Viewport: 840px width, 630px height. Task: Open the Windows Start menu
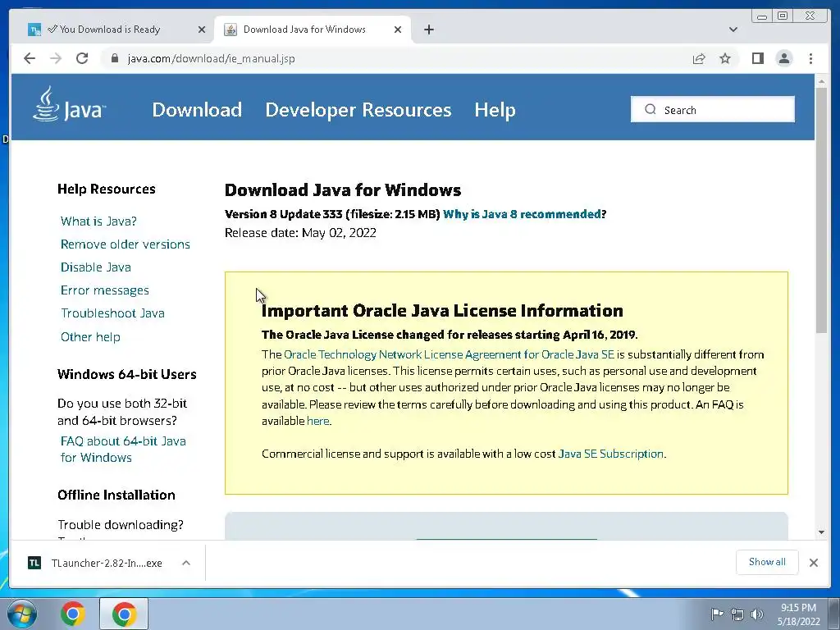(21, 614)
